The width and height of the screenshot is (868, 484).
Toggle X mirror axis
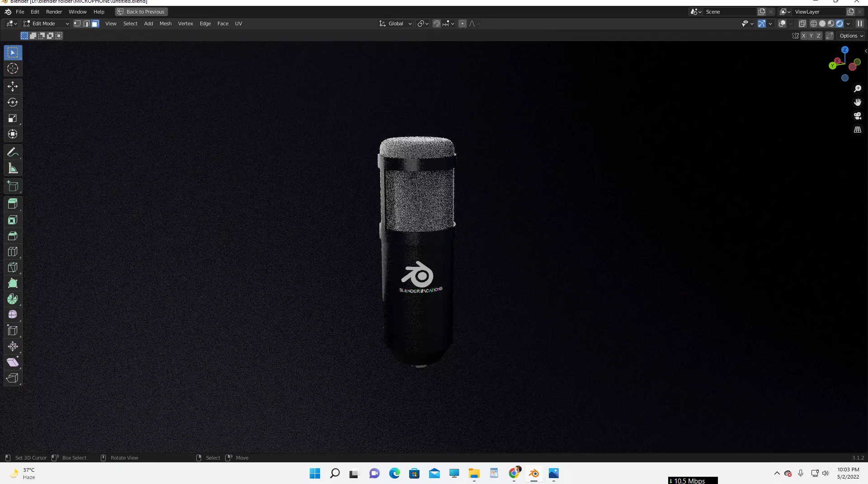(x=804, y=36)
